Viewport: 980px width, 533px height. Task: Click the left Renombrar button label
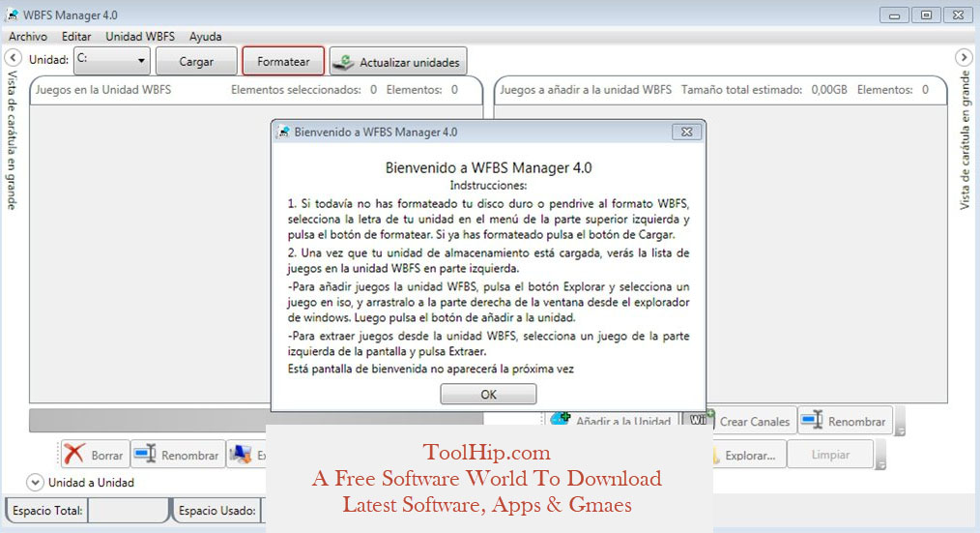coord(190,456)
